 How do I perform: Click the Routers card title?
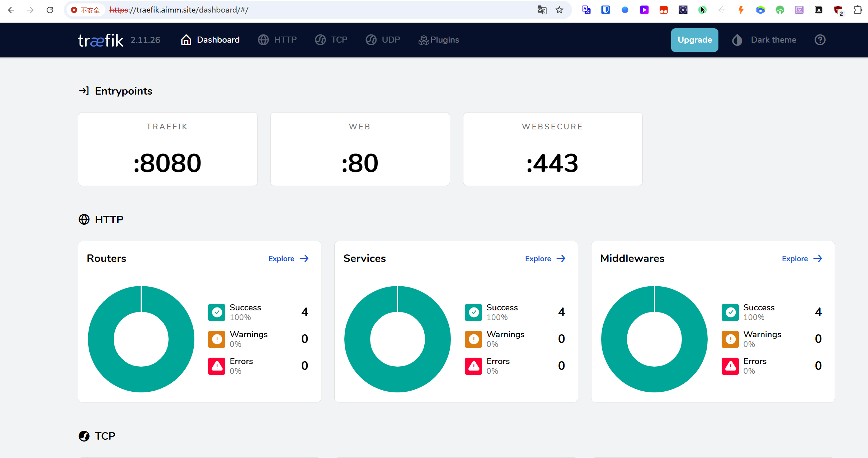[x=107, y=258]
